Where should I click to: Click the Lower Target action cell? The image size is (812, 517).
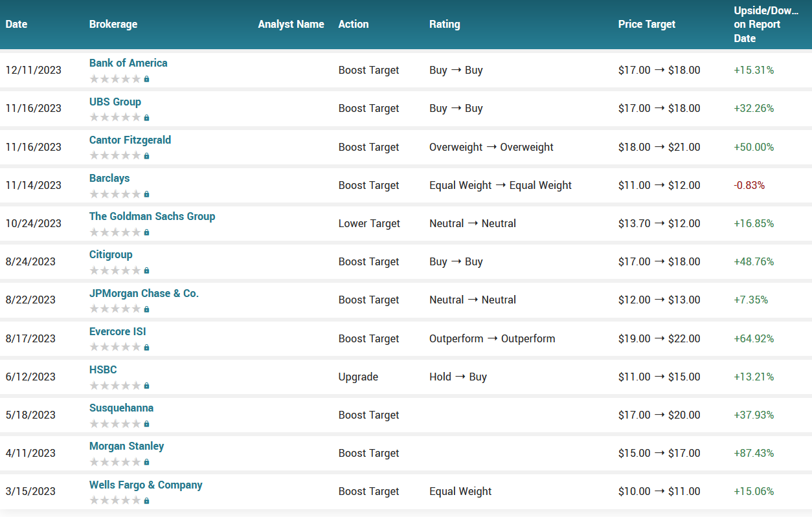point(370,223)
